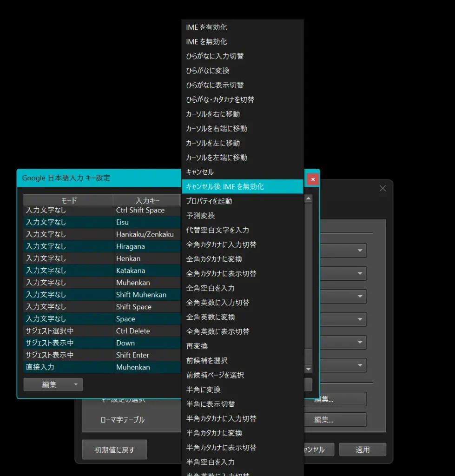Choose "前候補を選択" from the menu
The height and width of the screenshot is (476, 455).
click(x=243, y=361)
